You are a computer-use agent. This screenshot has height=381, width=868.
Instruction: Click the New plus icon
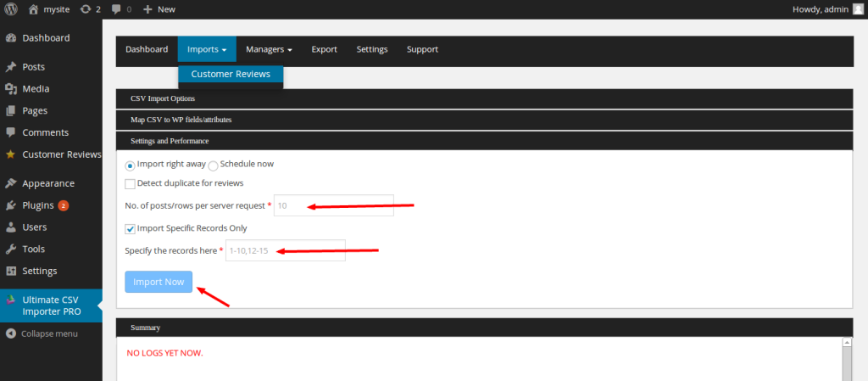tap(147, 9)
